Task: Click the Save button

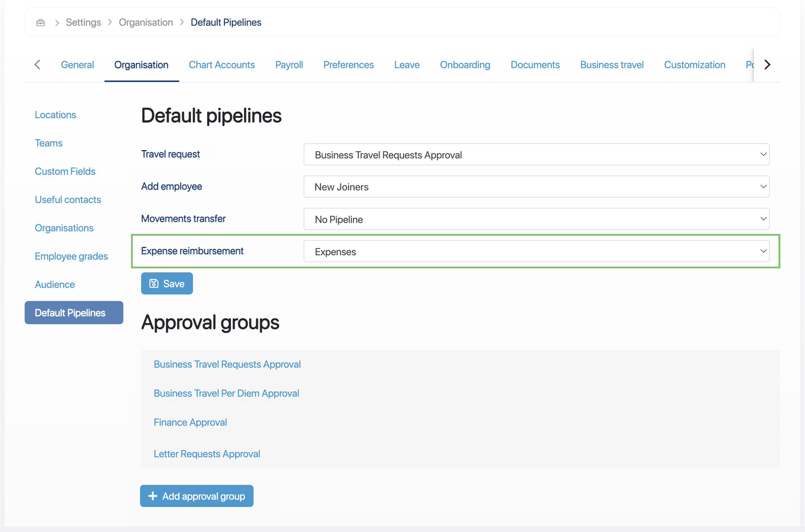Action: tap(167, 284)
